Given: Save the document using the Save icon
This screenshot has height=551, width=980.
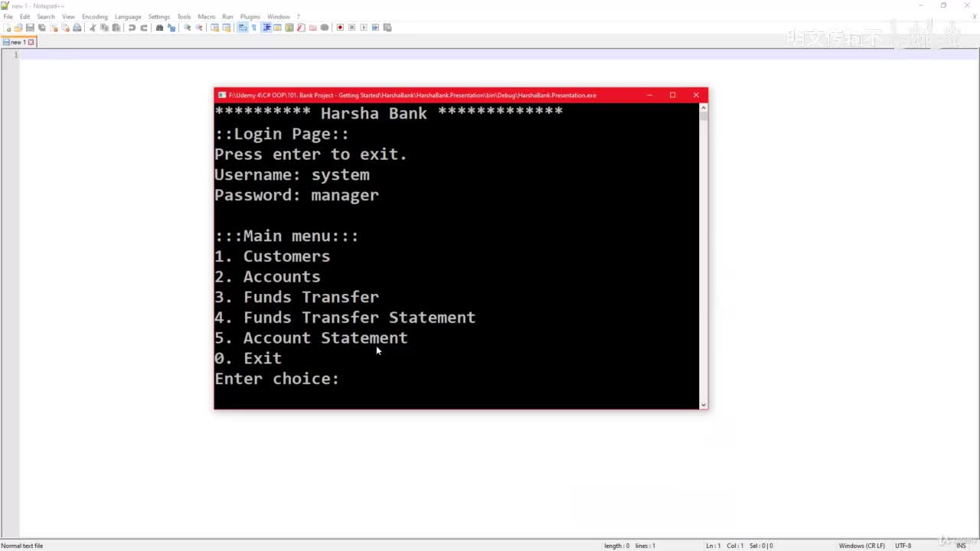Looking at the screenshot, I should coord(30,28).
